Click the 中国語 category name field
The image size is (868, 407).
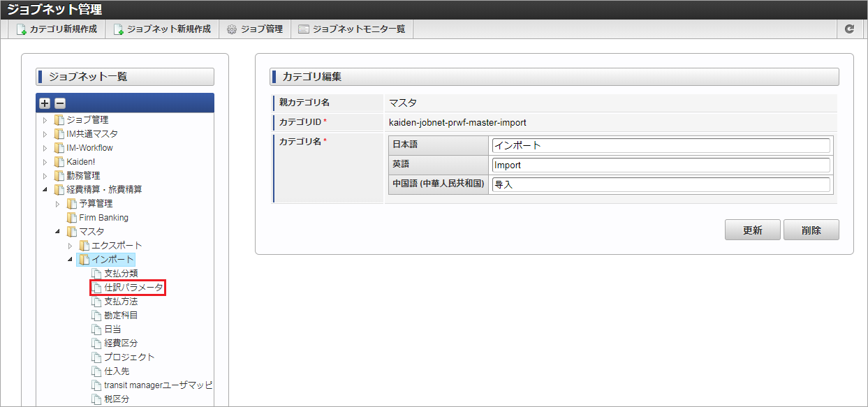pos(661,184)
